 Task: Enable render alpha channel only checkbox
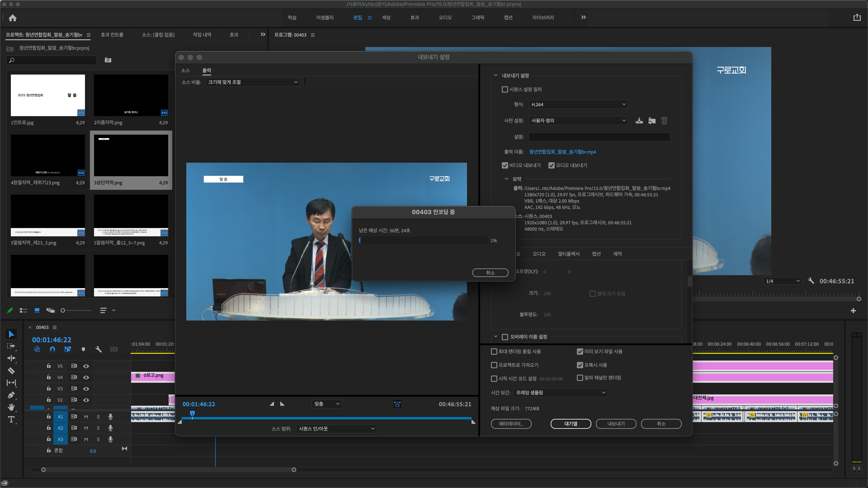coord(580,378)
